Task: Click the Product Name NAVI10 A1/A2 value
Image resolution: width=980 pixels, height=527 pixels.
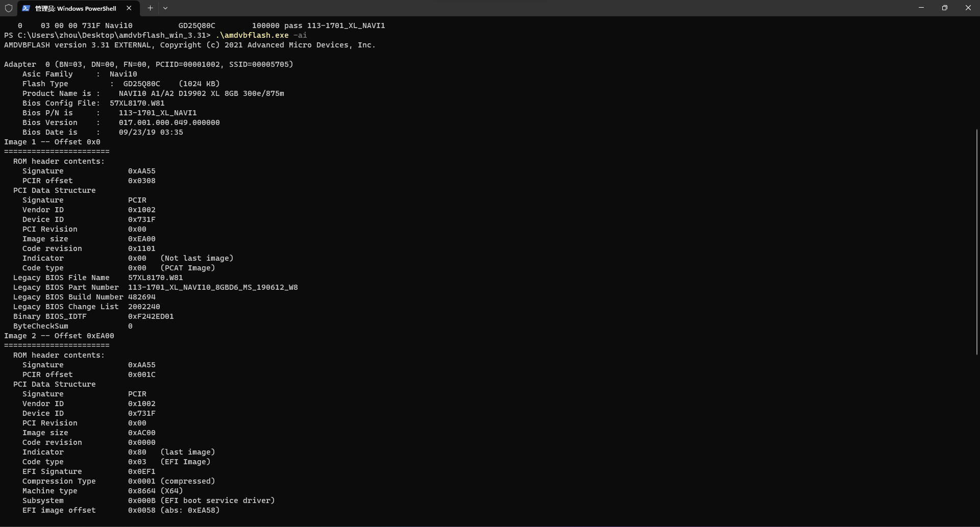Action: pyautogui.click(x=201, y=93)
